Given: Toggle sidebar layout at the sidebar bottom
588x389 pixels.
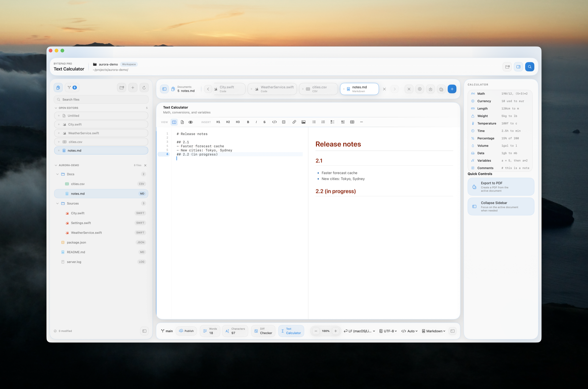Looking at the screenshot, I should pyautogui.click(x=144, y=331).
